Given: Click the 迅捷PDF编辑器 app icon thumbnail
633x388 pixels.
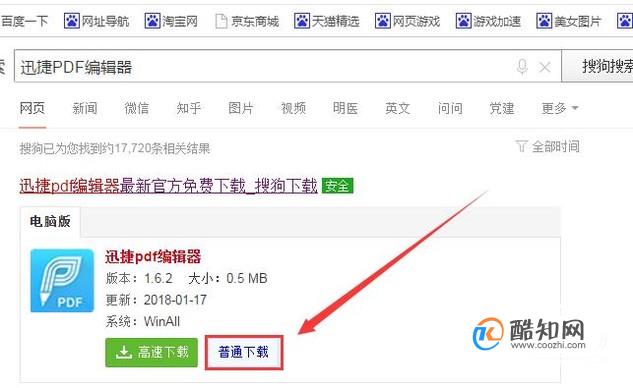Looking at the screenshot, I should coord(62,281).
